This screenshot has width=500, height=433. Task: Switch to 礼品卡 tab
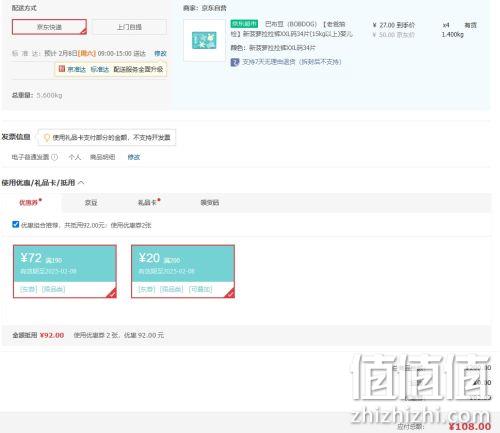[x=148, y=202]
